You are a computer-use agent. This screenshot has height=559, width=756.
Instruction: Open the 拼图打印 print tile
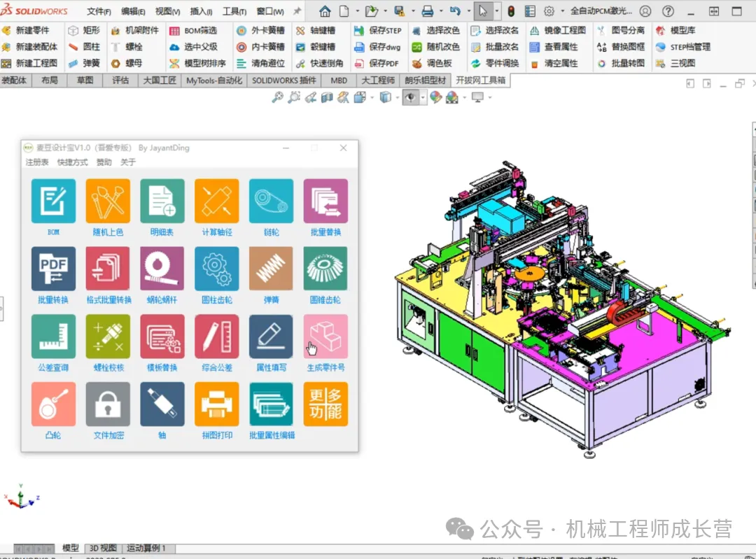point(217,404)
